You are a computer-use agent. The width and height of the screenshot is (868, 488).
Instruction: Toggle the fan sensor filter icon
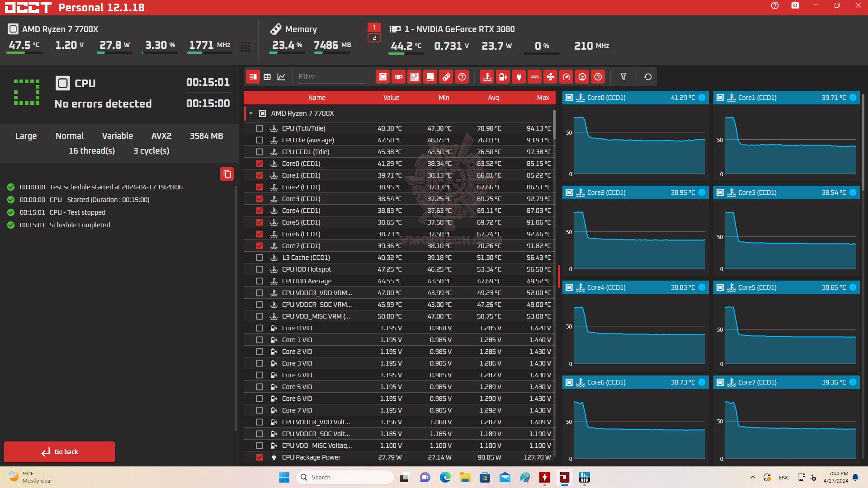[x=550, y=77]
